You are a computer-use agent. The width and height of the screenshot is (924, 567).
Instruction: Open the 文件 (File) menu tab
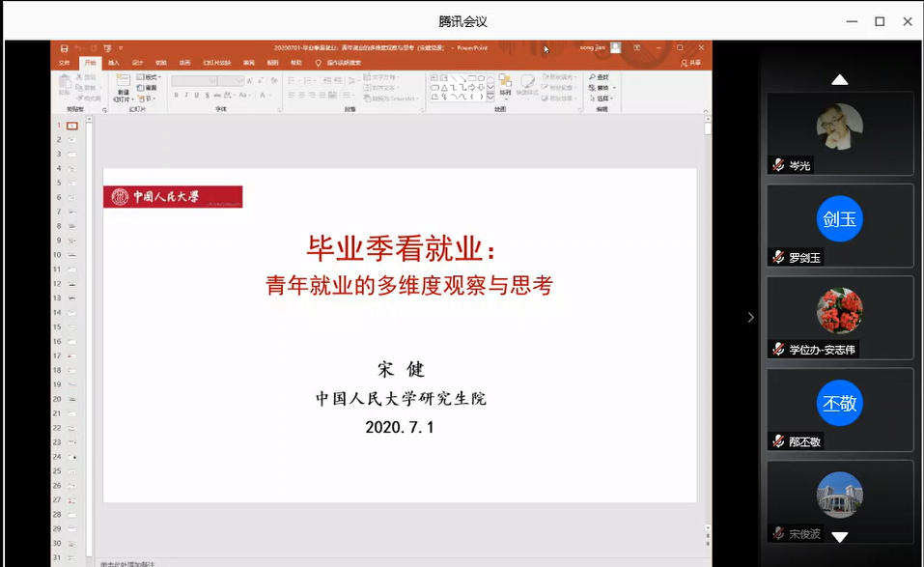click(x=65, y=63)
